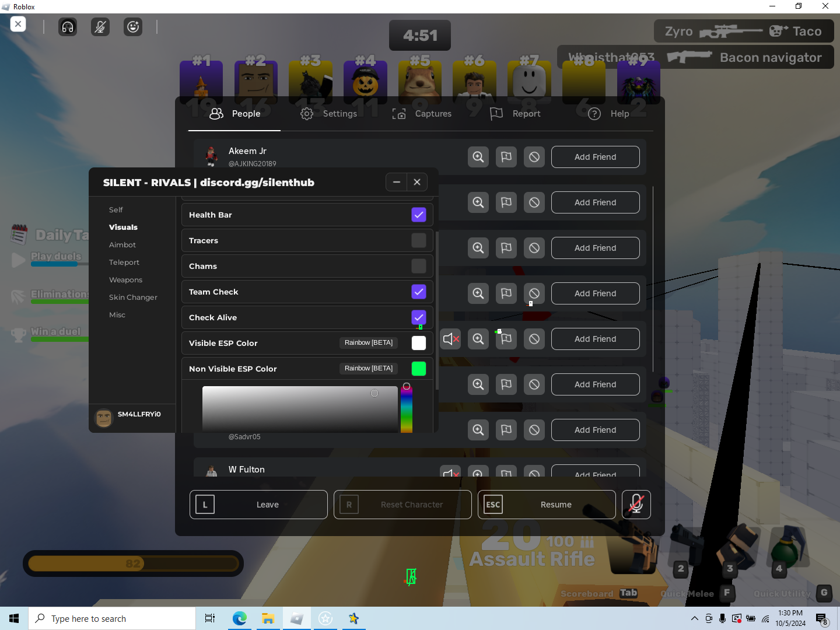Open the notification center icon

point(821,618)
